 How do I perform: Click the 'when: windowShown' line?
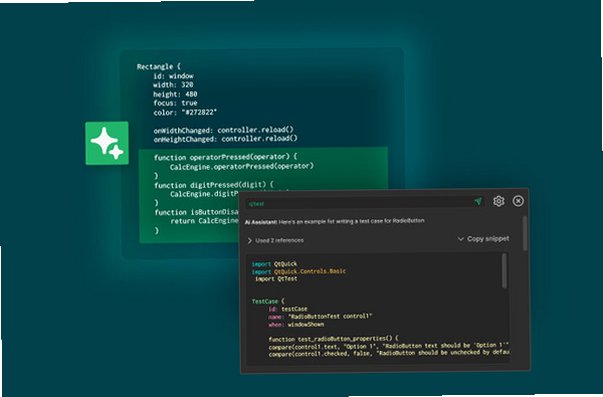click(x=296, y=325)
